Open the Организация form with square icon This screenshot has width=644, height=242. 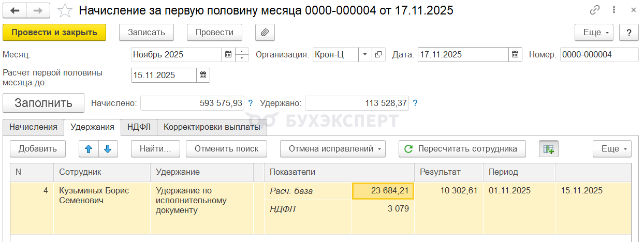pyautogui.click(x=378, y=54)
